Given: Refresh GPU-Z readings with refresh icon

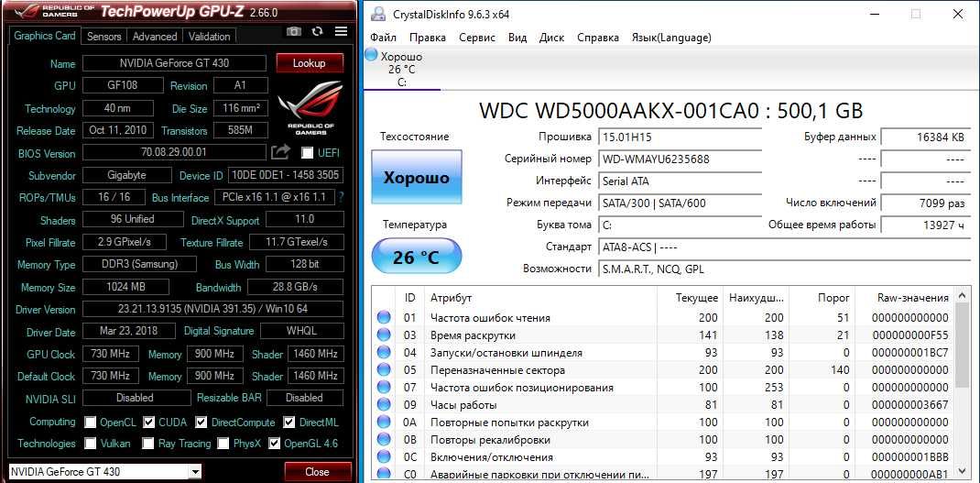Looking at the screenshot, I should coord(317,31).
